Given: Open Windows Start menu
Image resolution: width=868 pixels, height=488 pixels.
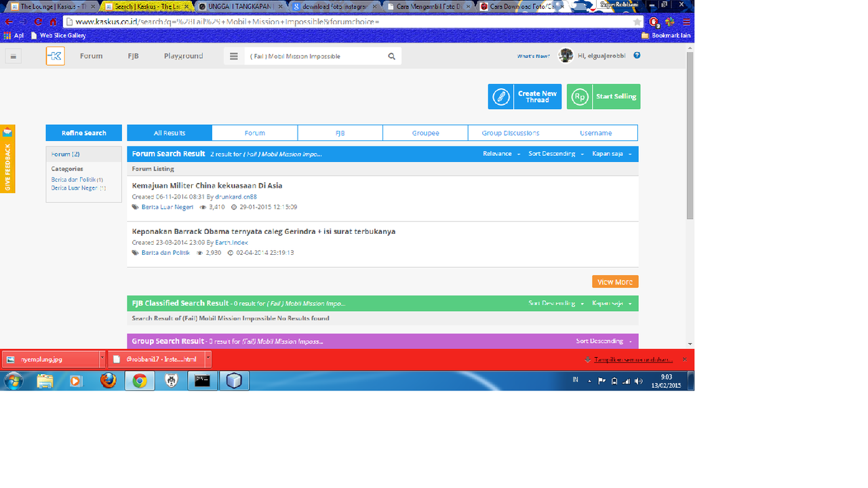Looking at the screenshot, I should 14,381.
